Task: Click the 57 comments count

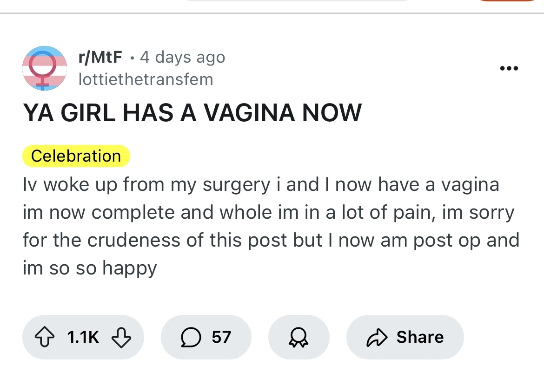Action: click(x=221, y=337)
